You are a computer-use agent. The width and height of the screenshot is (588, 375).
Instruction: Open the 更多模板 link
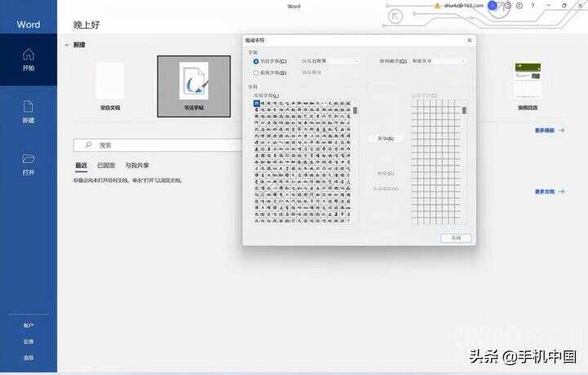550,130
